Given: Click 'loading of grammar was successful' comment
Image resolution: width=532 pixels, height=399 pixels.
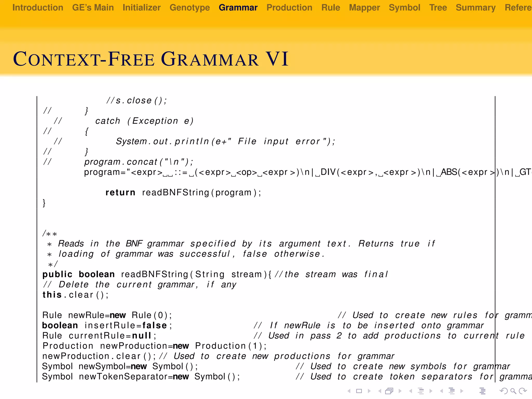Looking at the screenshot, I should [186, 254].
